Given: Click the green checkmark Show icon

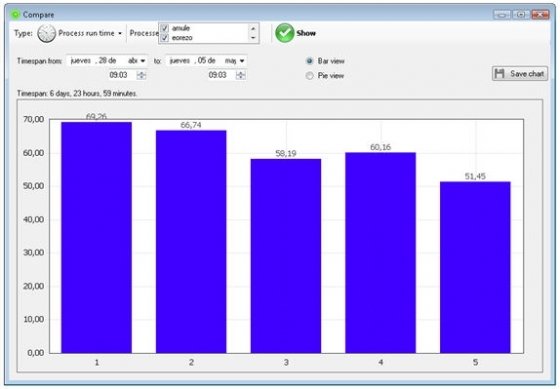Looking at the screenshot, I should 285,33.
